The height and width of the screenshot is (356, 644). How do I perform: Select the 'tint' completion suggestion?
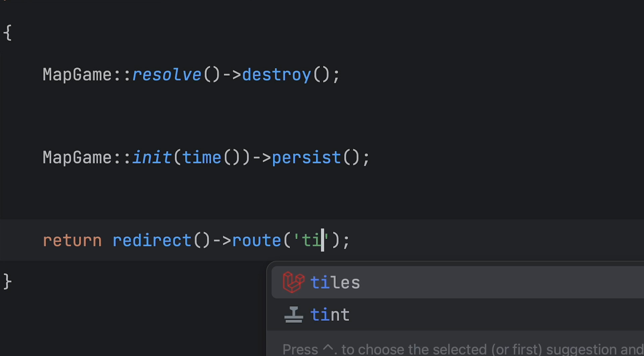coord(458,315)
